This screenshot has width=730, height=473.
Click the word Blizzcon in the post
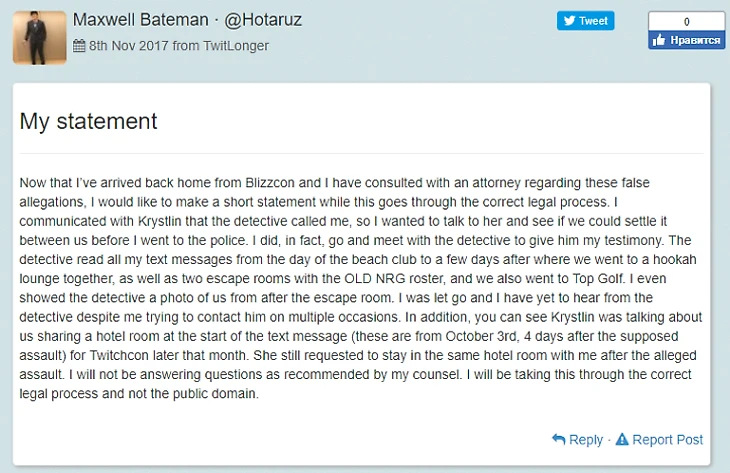click(268, 184)
